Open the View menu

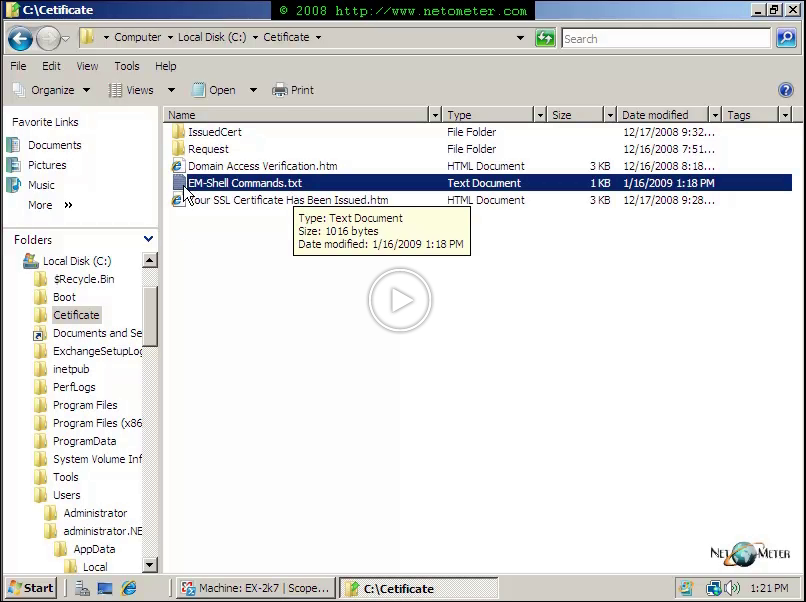(88, 66)
